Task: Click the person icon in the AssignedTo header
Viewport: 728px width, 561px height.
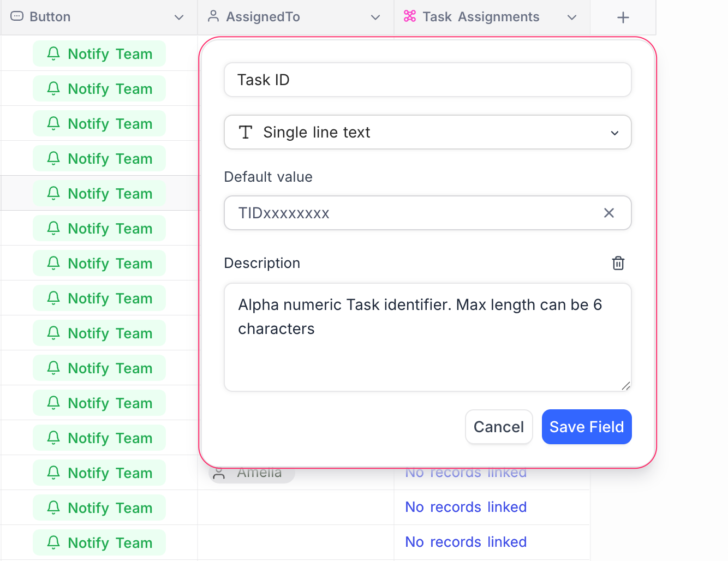Action: [213, 16]
